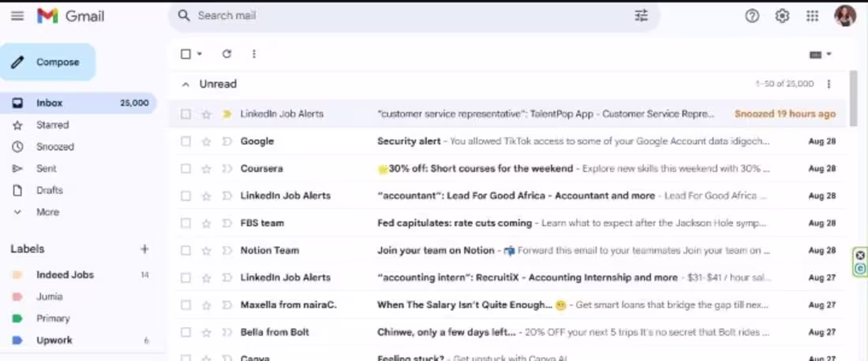Image resolution: width=868 pixels, height=361 pixels.
Task: Open the Inbox folder
Action: (78, 102)
